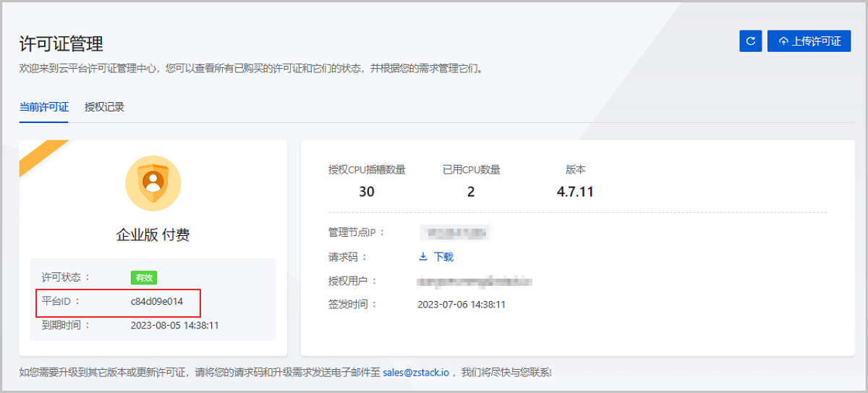Viewport: 868px width, 393px height.
Task: Open the sales@zstack.io email link
Action: coord(416,373)
